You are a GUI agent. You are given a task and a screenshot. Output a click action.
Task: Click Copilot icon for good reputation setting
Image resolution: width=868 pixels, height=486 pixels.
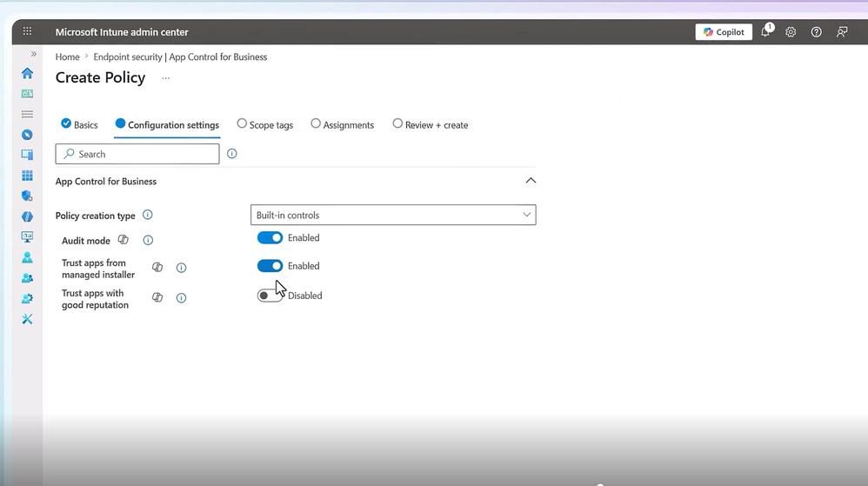click(x=157, y=297)
